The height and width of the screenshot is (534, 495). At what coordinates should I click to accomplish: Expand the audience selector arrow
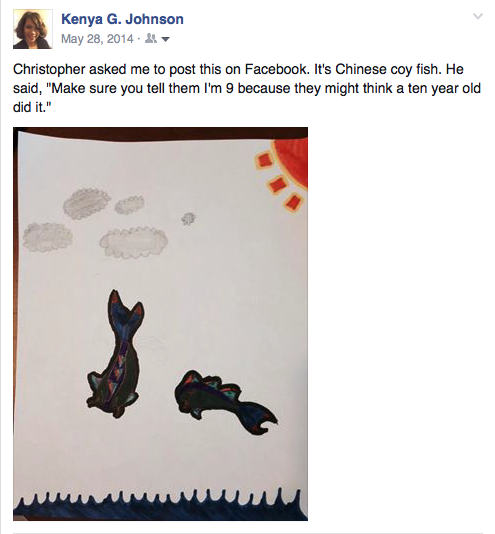click(165, 40)
